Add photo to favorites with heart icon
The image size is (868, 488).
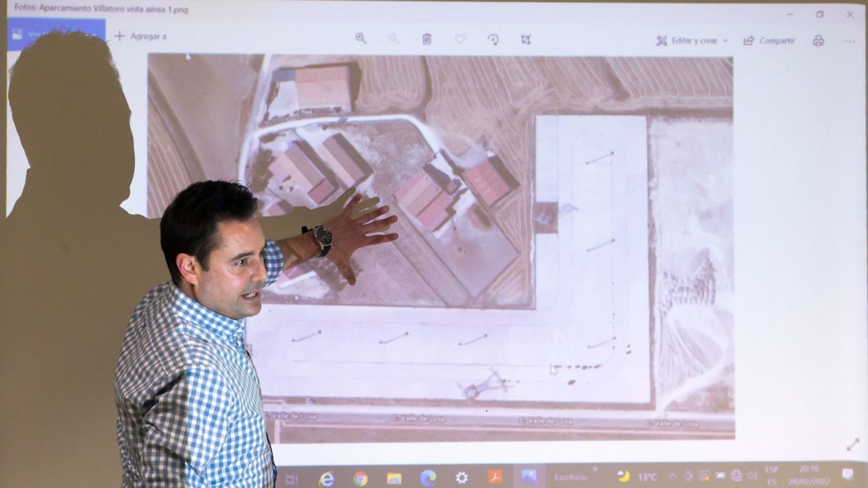(x=460, y=39)
